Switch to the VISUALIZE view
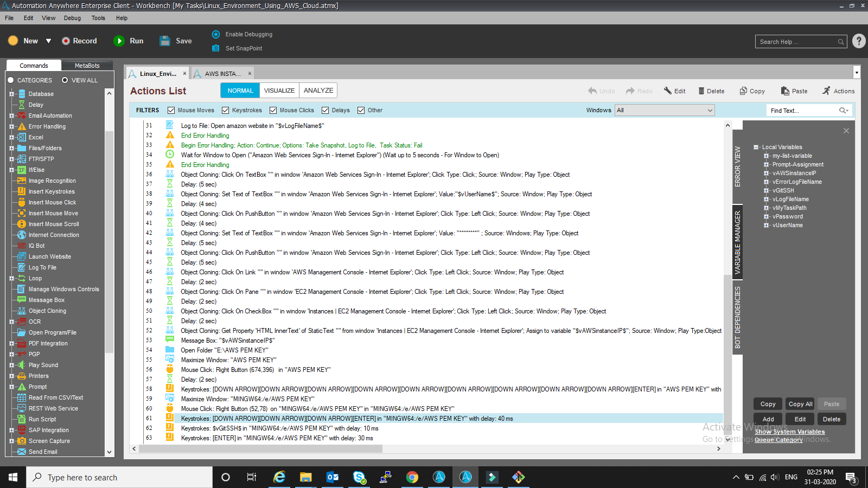The image size is (868, 488). (x=279, y=91)
